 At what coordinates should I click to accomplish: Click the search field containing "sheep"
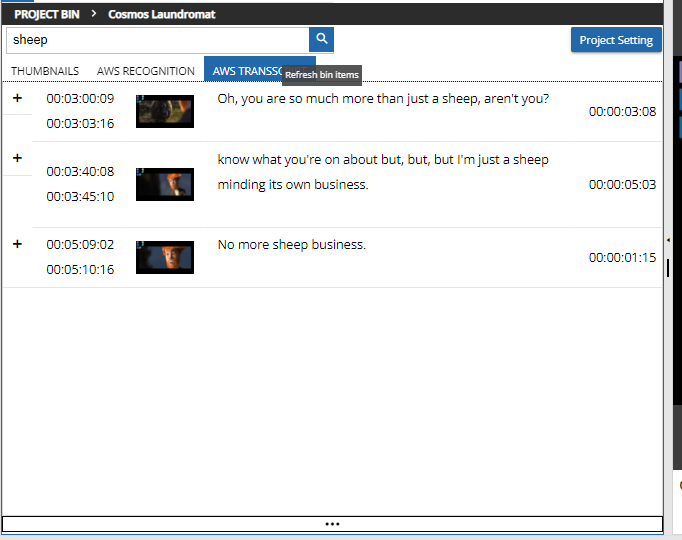coord(158,40)
